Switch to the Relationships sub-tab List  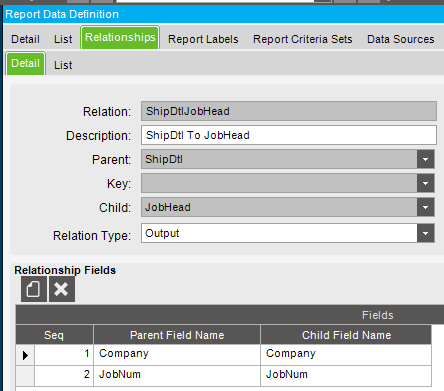click(63, 65)
